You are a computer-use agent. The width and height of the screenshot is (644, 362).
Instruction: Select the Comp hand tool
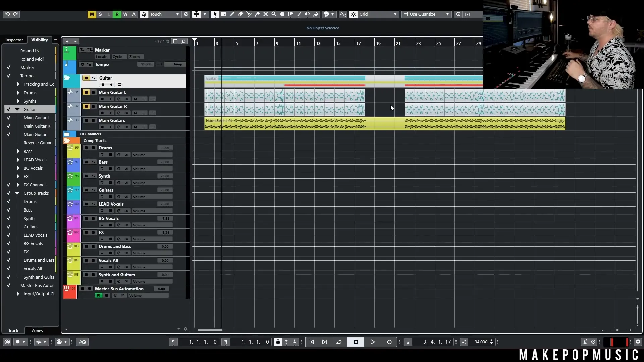tap(282, 14)
